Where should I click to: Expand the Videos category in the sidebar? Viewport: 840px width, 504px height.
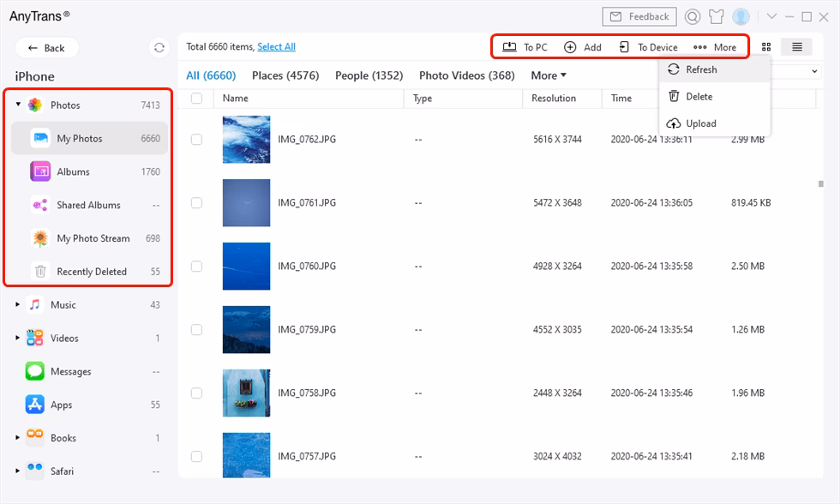(x=17, y=338)
